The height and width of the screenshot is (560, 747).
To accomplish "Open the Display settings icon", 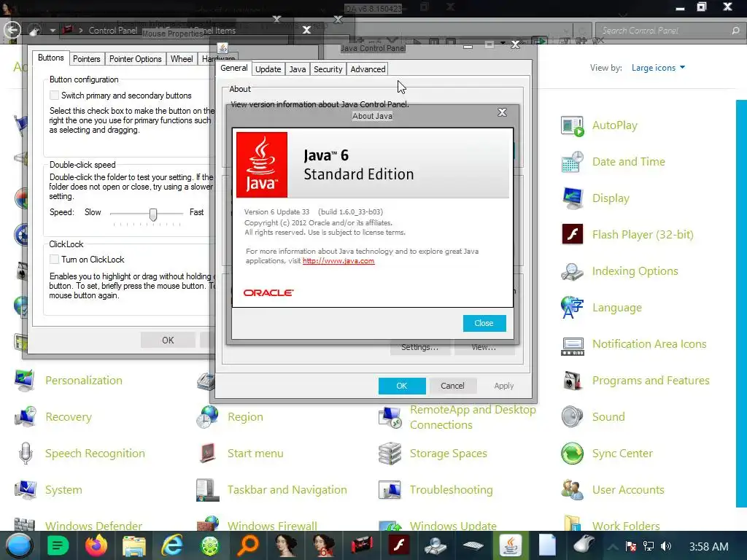I will point(572,198).
